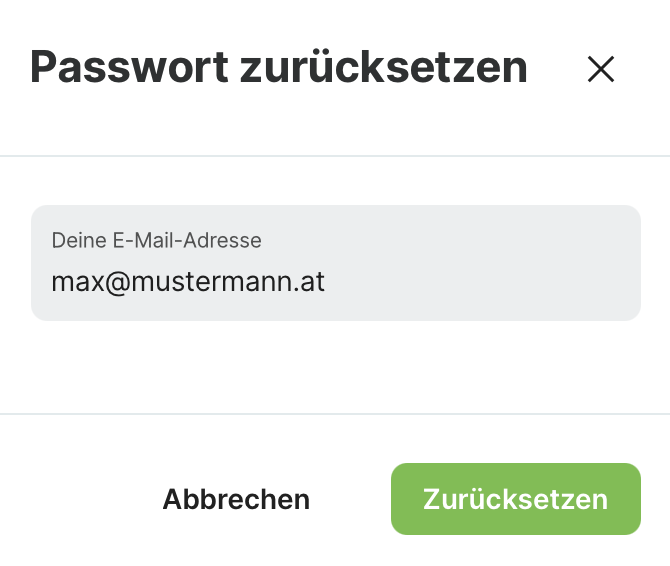Screen dimensions: 670x566
Task: Submit the password reset via Zurücksetzen
Action: tap(515, 499)
